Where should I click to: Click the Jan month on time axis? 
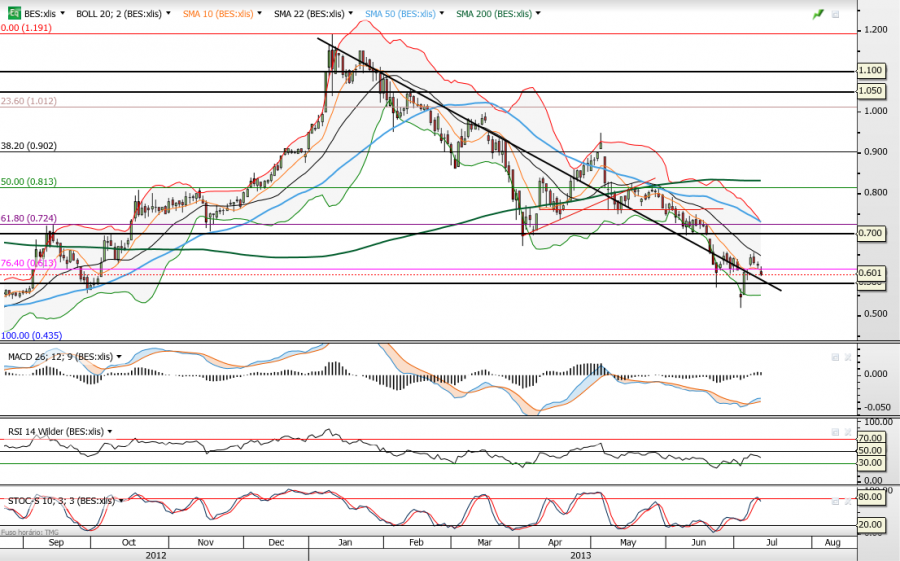tap(345, 542)
